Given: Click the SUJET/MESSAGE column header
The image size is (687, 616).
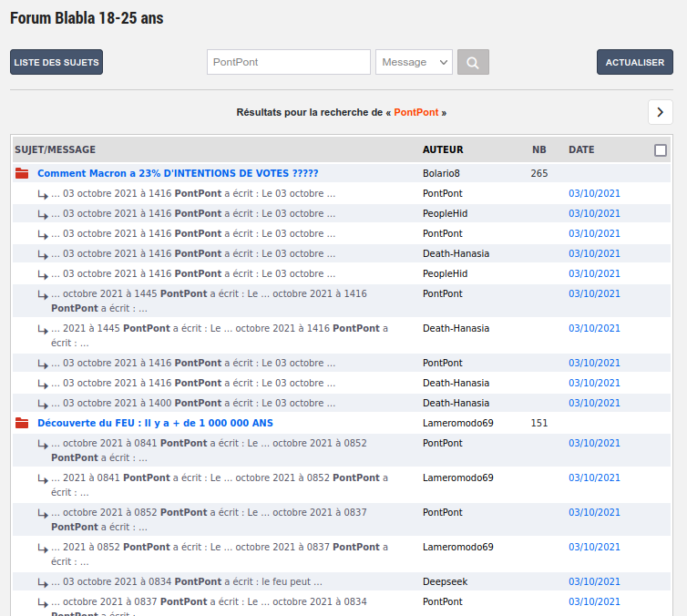Looking at the screenshot, I should point(55,149).
